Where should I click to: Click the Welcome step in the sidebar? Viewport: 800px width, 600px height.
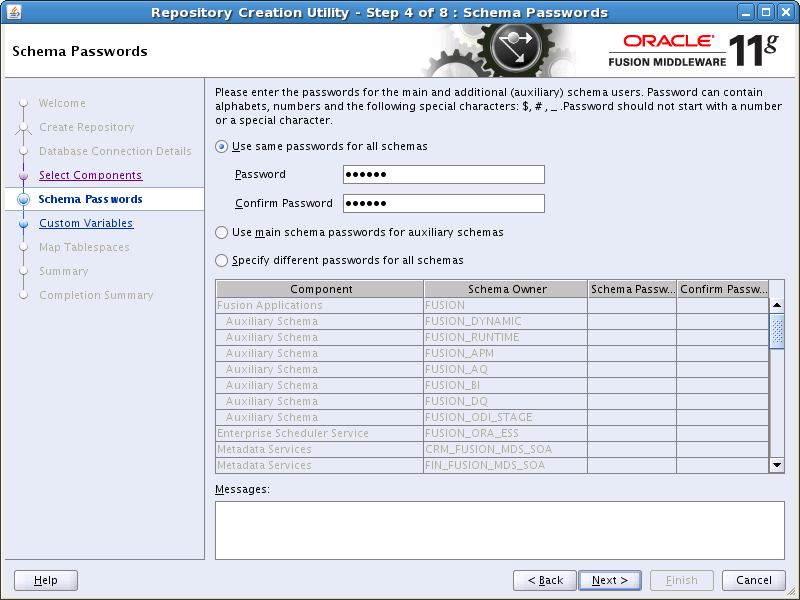point(62,103)
